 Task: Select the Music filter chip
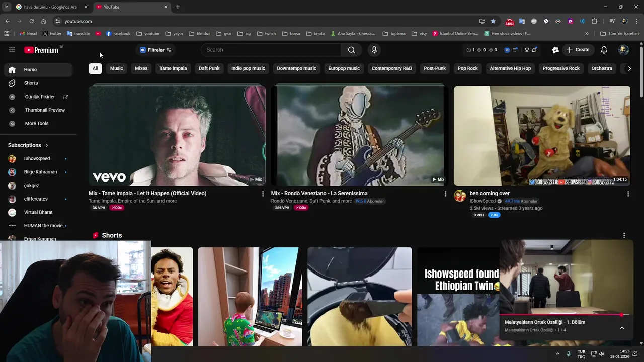pyautogui.click(x=116, y=68)
